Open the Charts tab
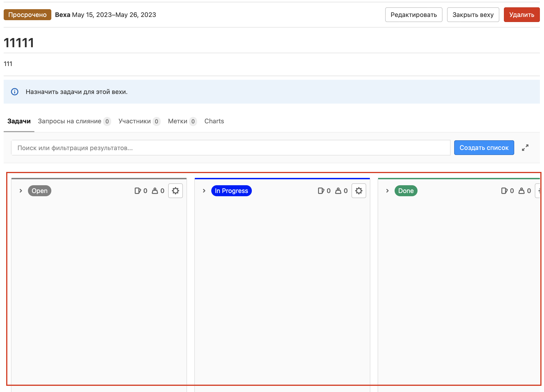 [214, 121]
